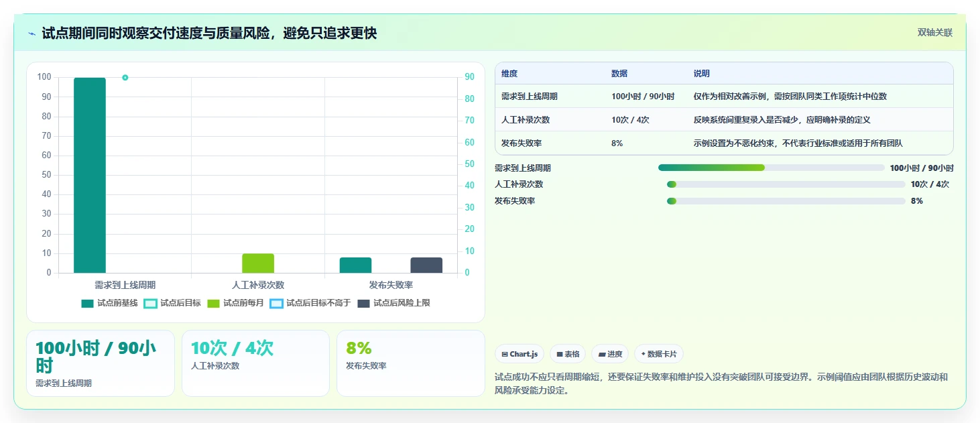Click the 需求到上线周期 cell in the table
The image size is (980, 423).
(530, 97)
